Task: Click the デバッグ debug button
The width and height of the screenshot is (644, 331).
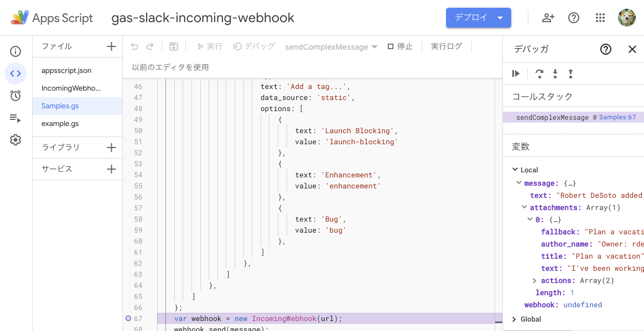Action: pos(254,46)
